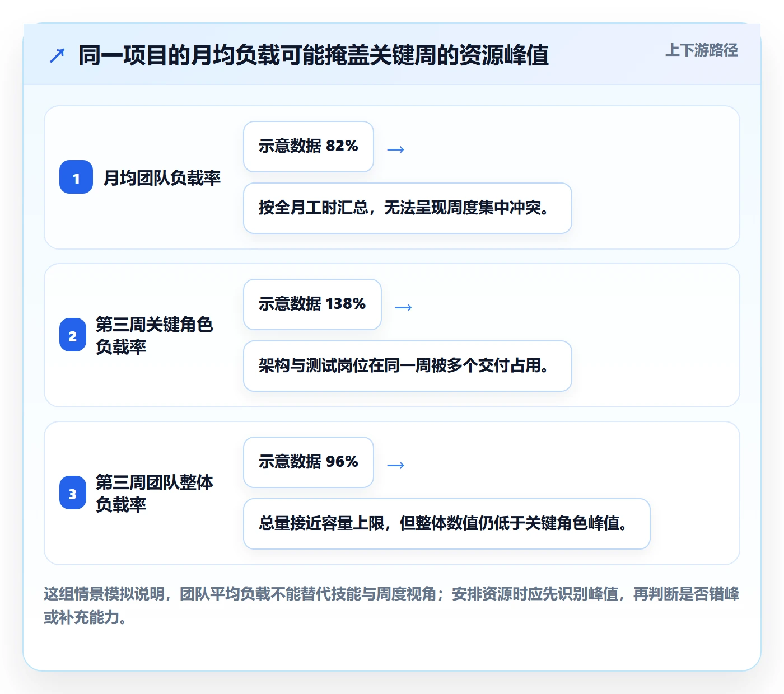The height and width of the screenshot is (694, 784).
Task: Select the 第三周关键角色负载率 label
Action: [155, 335]
